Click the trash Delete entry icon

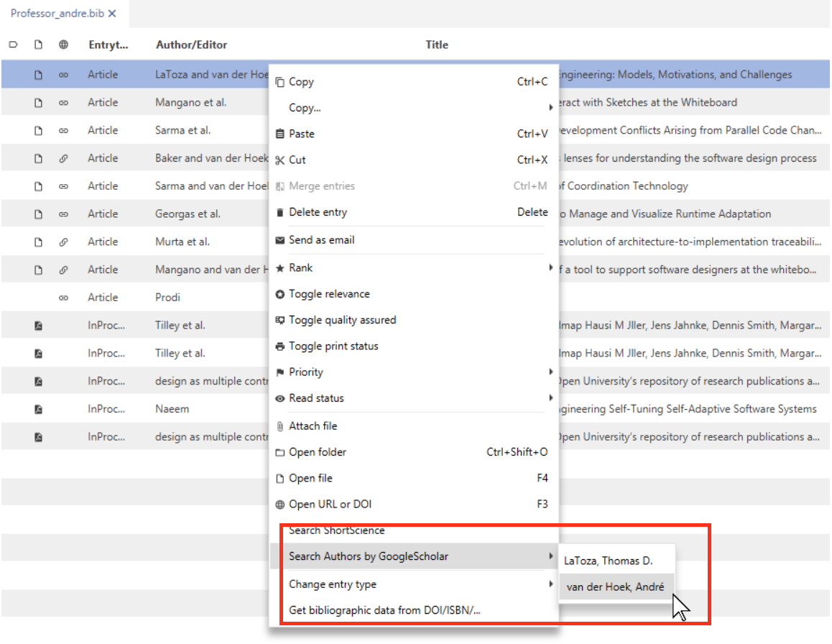[279, 213]
